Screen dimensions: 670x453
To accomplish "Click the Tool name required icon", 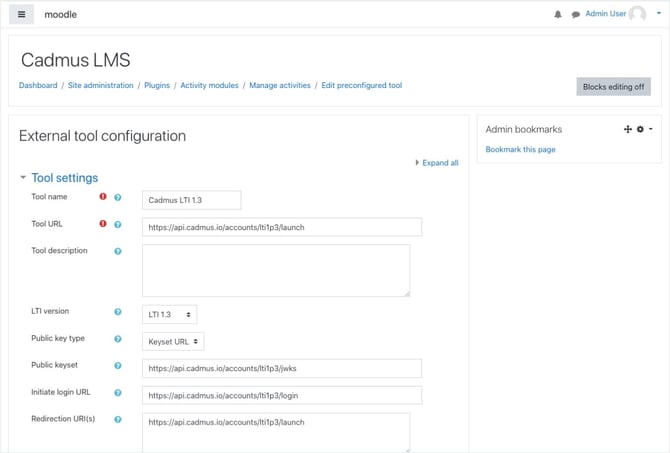I will (103, 197).
